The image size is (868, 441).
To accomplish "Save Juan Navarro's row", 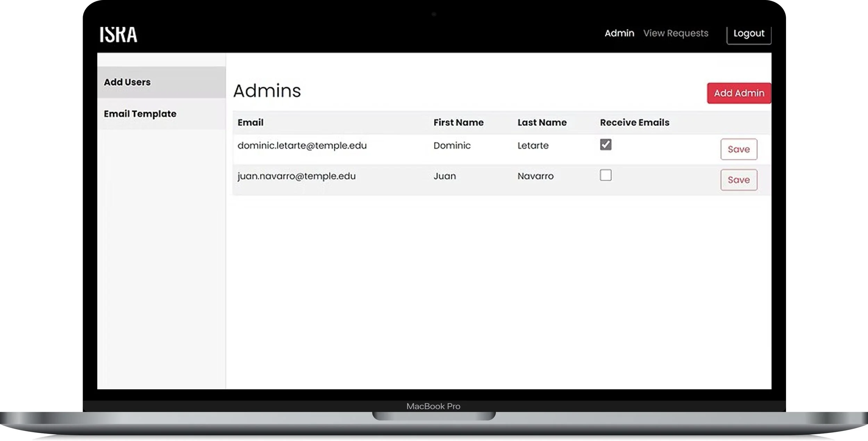I will coord(738,180).
